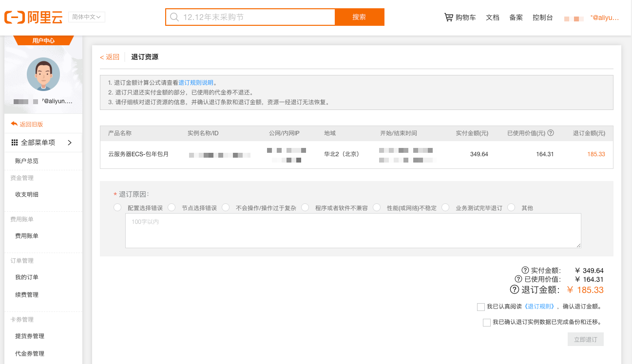This screenshot has height=364, width=632.
Task: Open 退订规则说明 link in notice
Action: (x=196, y=83)
